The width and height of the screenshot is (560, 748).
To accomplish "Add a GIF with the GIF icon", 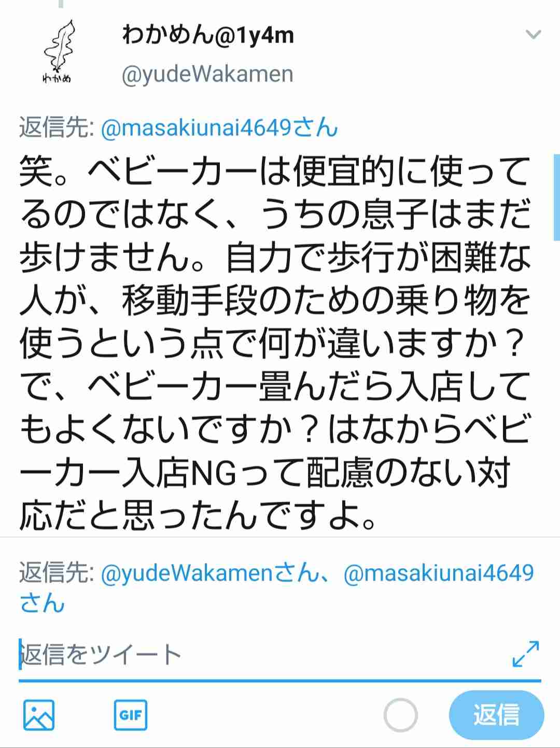I will coord(131,715).
